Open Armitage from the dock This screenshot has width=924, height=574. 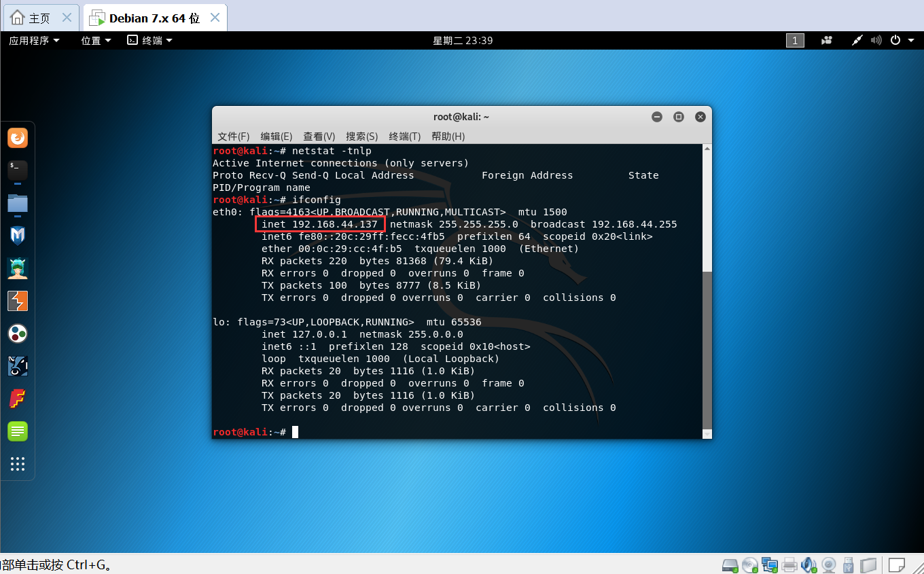click(17, 268)
